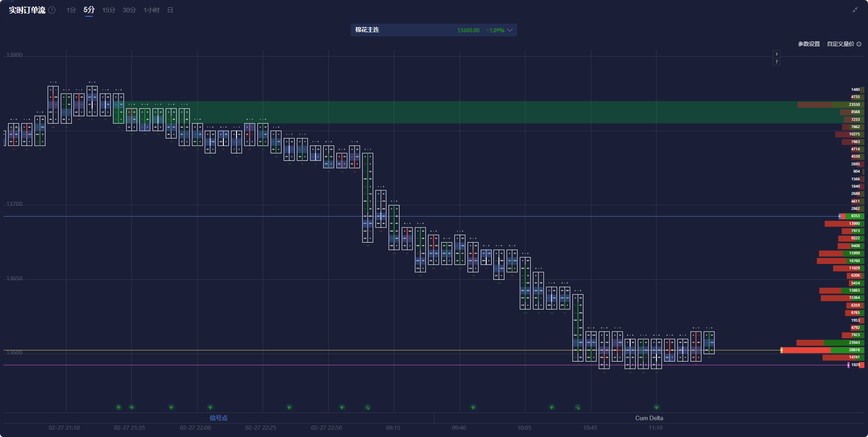
Task: Open 参数设置 parameter settings
Action: [809, 44]
